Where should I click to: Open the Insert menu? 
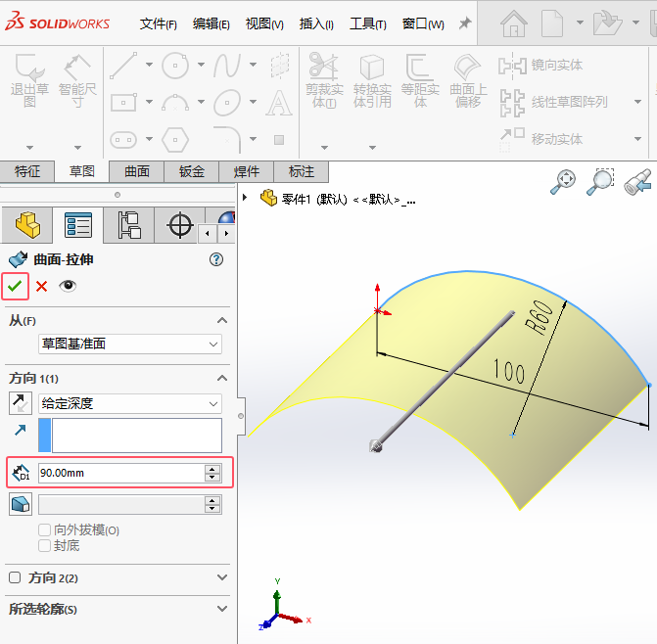point(316,23)
